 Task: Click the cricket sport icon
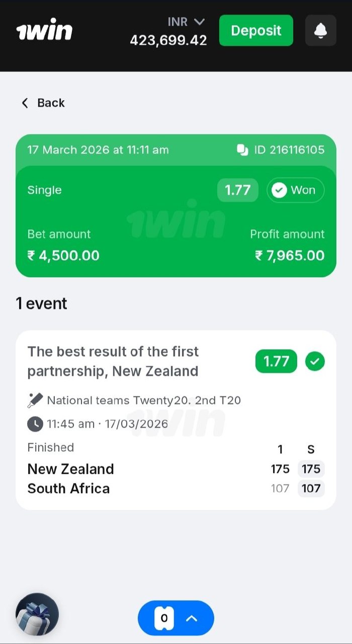tap(35, 400)
